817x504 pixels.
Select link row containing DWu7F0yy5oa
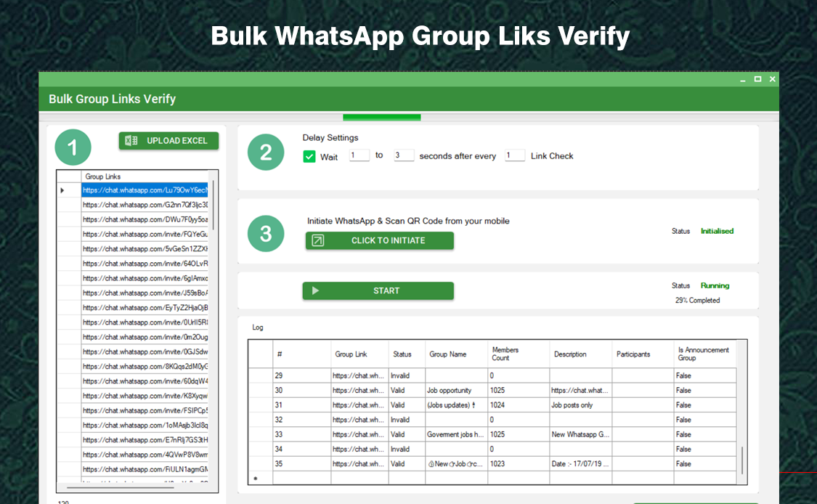[x=145, y=219]
